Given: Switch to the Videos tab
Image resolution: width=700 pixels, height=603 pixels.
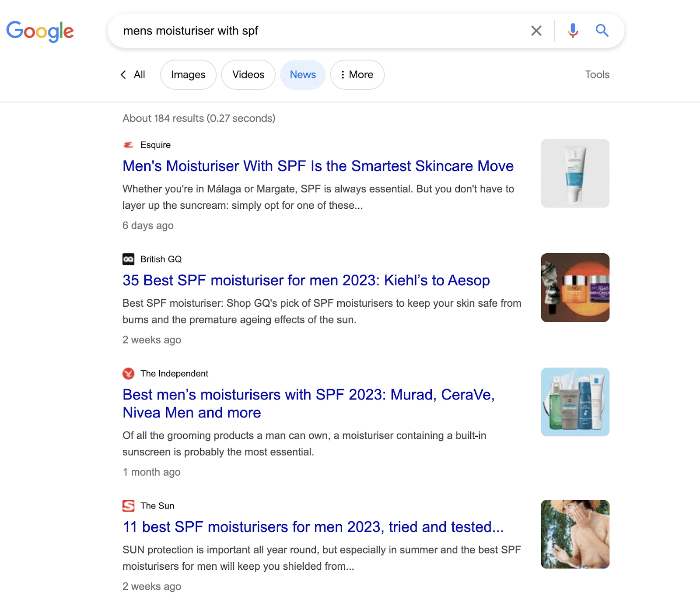Looking at the screenshot, I should (x=248, y=74).
